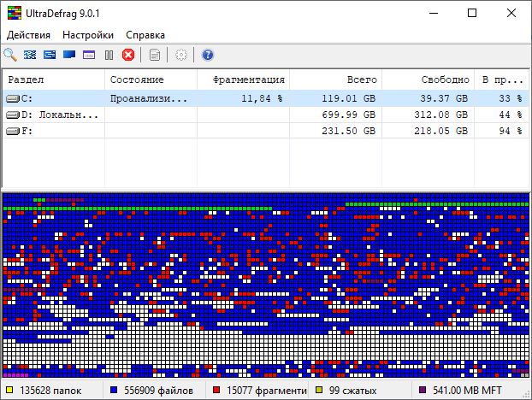This screenshot has width=532, height=400.
Task: Open the Настройки menu
Action: pyautogui.click(x=88, y=35)
